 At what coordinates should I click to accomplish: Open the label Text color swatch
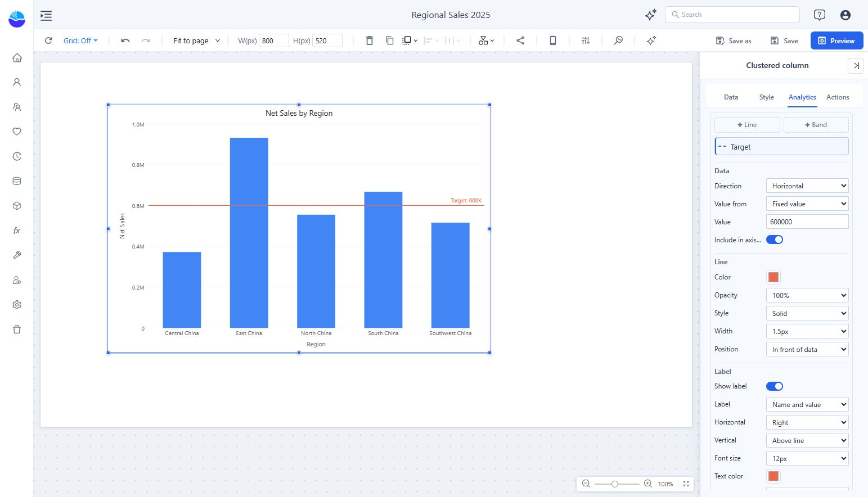point(773,476)
